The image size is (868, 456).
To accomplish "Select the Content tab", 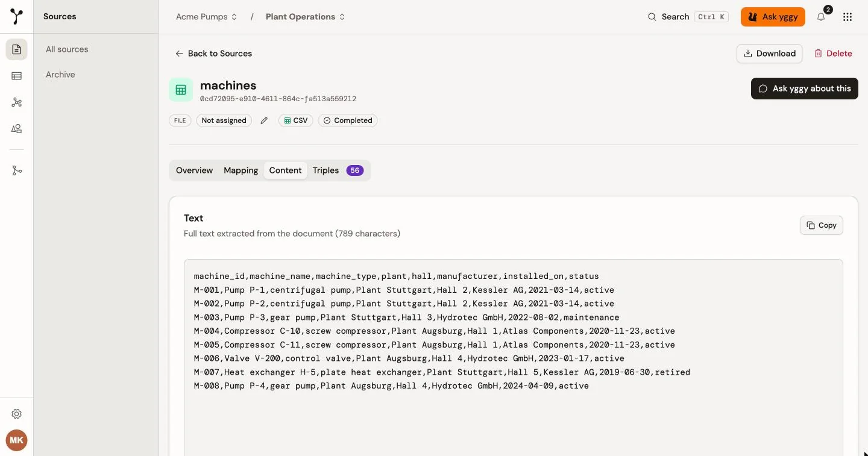I will tap(286, 170).
